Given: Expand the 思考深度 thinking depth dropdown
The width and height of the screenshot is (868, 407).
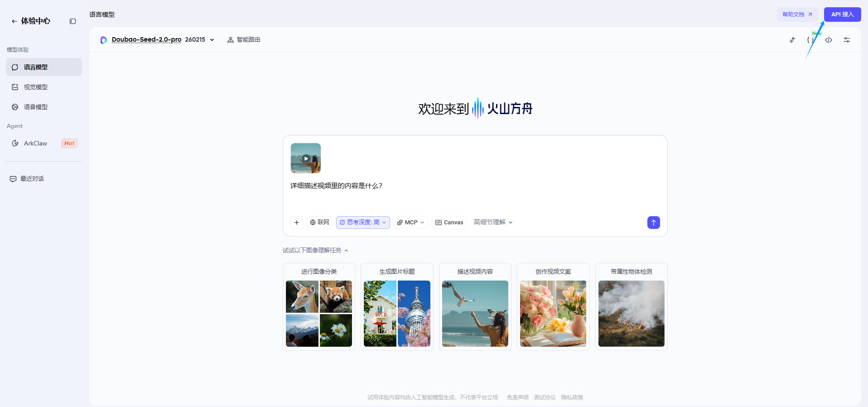Looking at the screenshot, I should (x=363, y=223).
